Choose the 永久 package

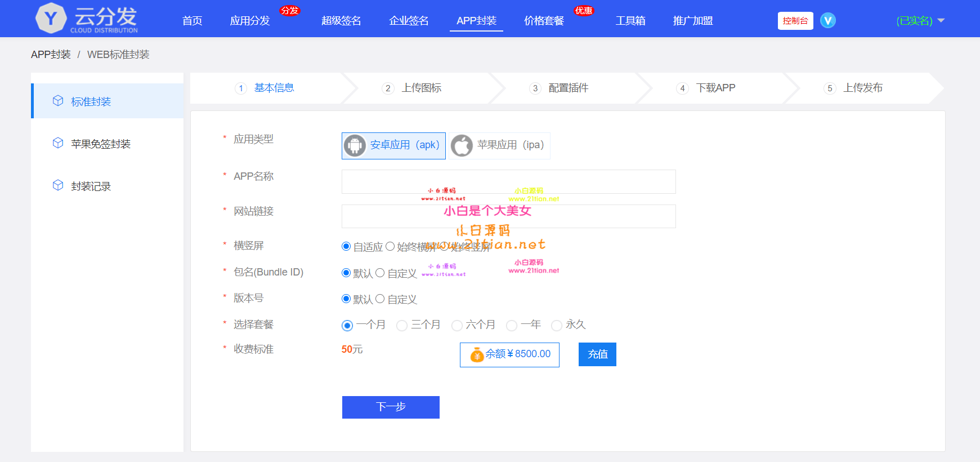tap(557, 325)
